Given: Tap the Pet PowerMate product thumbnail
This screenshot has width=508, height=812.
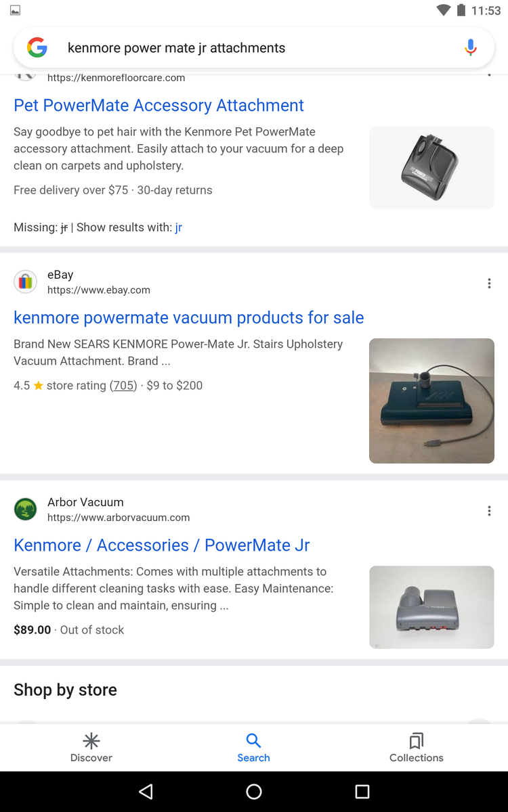Looking at the screenshot, I should click(431, 167).
